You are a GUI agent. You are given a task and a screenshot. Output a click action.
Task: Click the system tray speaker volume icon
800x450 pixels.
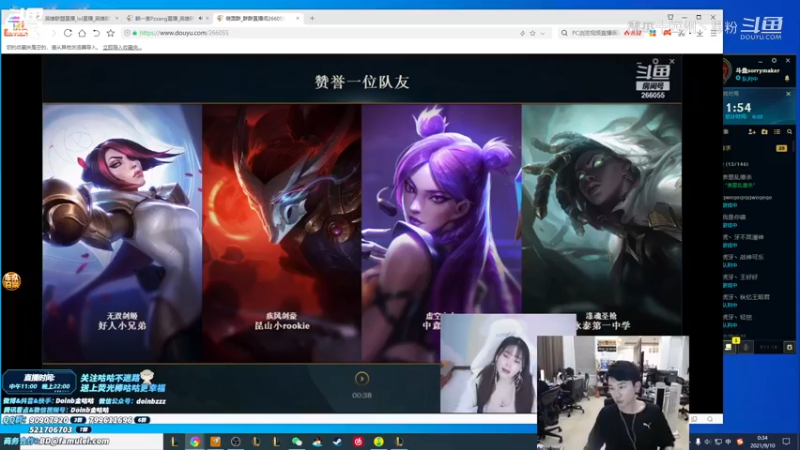click(x=708, y=442)
